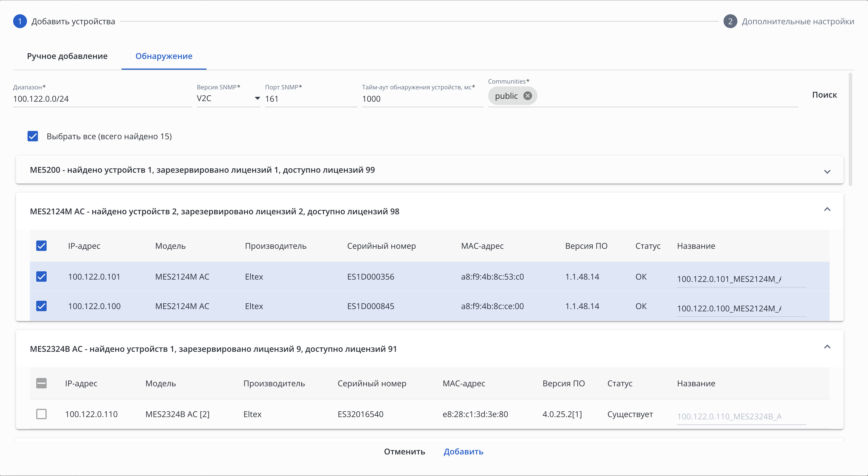Open the Версия SNMP dropdown
Image resolution: width=868 pixels, height=476 pixels.
click(x=228, y=98)
